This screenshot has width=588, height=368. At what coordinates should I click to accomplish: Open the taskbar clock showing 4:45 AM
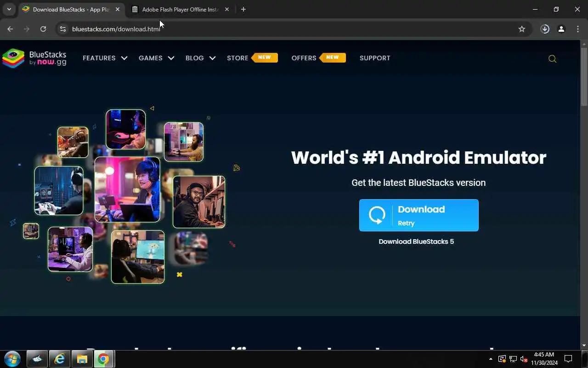pyautogui.click(x=544, y=359)
